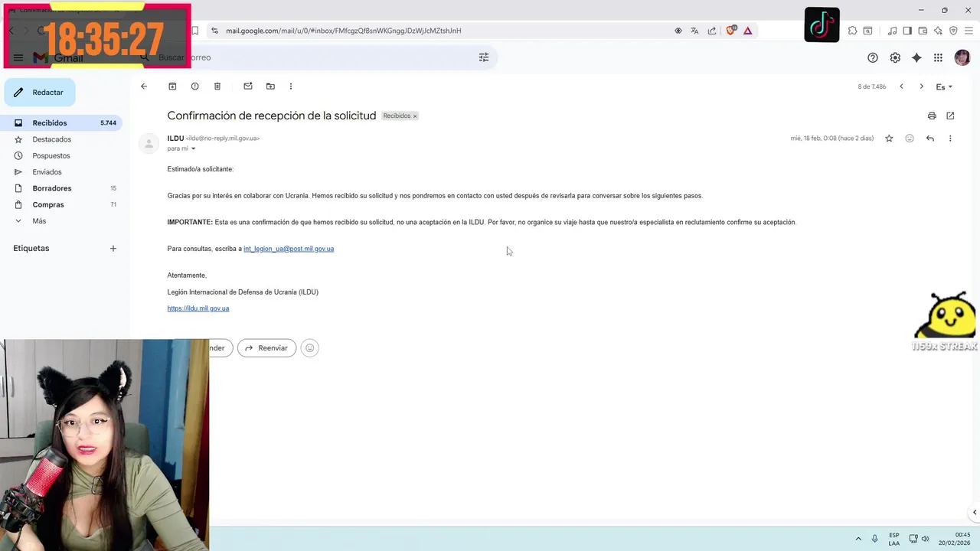Reply using the arrow in message header
The width and height of the screenshot is (980, 551).
point(930,139)
